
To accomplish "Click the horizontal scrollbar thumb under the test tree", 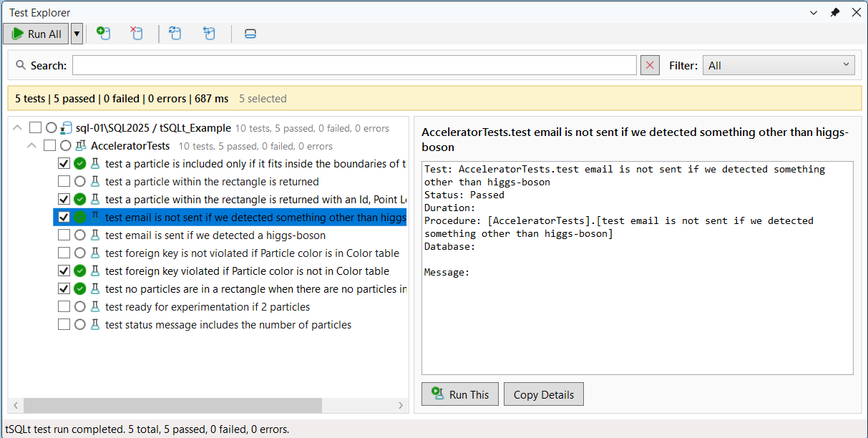I will point(172,405).
